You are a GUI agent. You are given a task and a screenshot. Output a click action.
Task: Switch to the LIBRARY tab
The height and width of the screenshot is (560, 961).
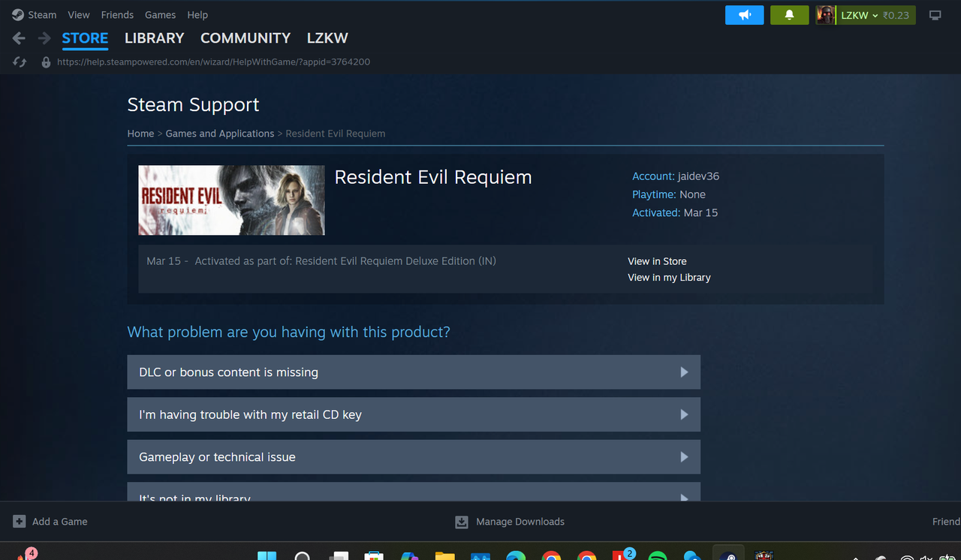[x=154, y=38]
